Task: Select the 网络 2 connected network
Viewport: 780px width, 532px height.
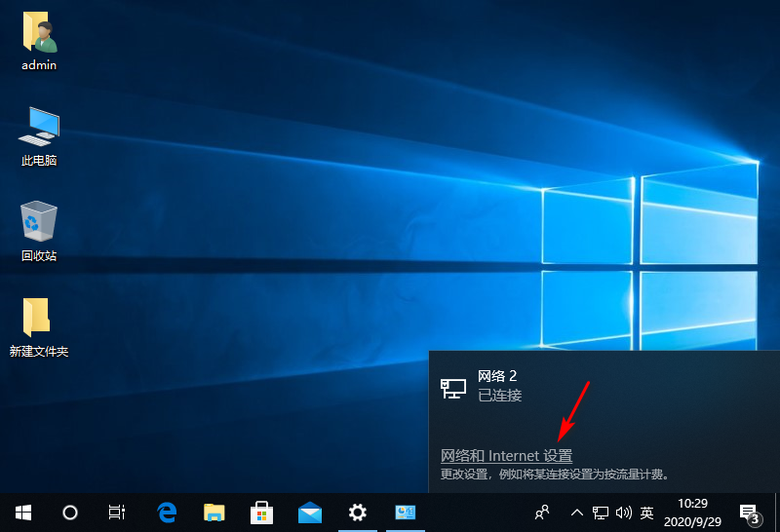Action: click(x=497, y=386)
